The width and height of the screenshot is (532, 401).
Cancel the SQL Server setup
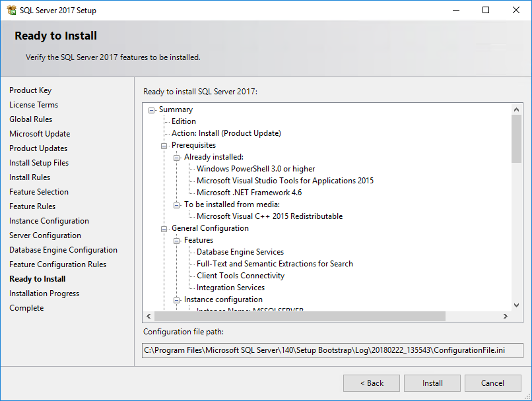(x=492, y=383)
